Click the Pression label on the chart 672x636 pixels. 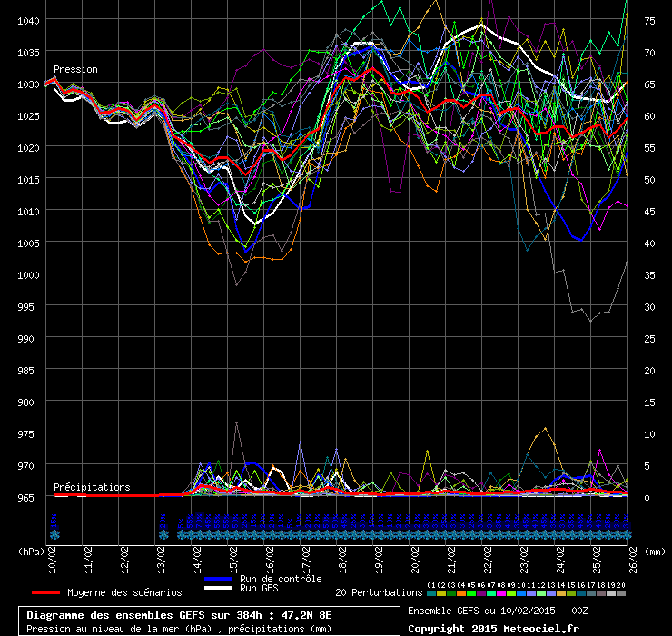pos(75,69)
